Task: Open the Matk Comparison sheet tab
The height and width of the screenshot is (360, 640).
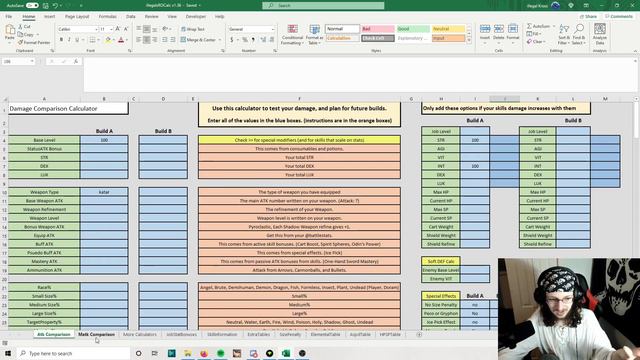Action: click(x=96, y=334)
